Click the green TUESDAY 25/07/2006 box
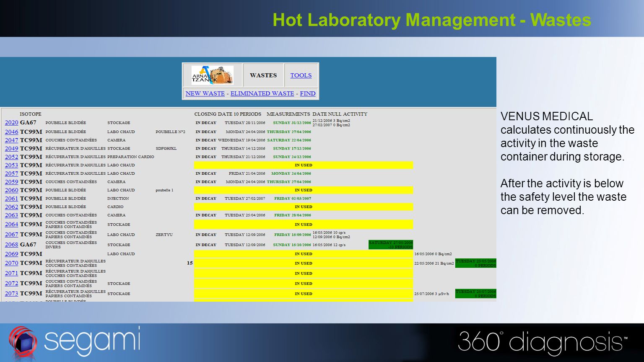 (x=475, y=294)
